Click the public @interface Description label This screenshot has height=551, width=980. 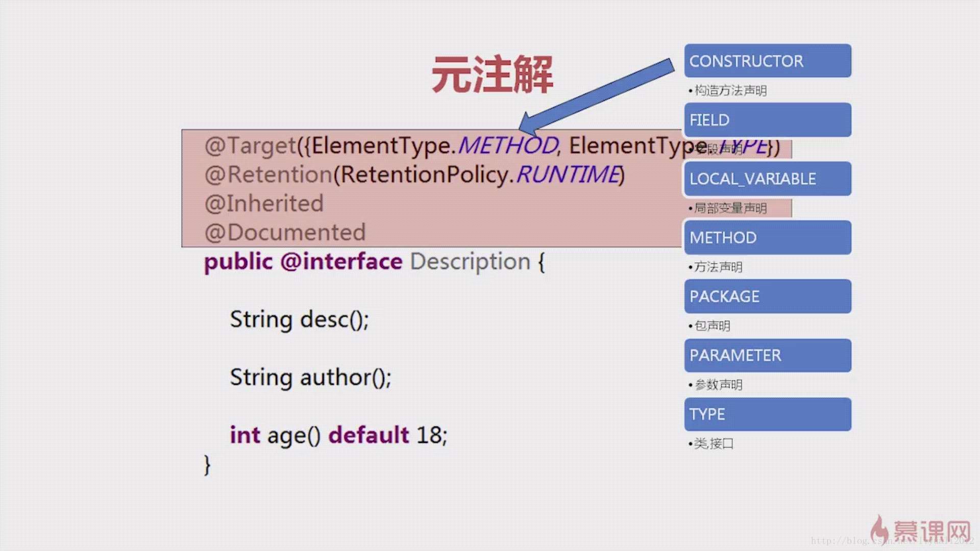pyautogui.click(x=374, y=262)
